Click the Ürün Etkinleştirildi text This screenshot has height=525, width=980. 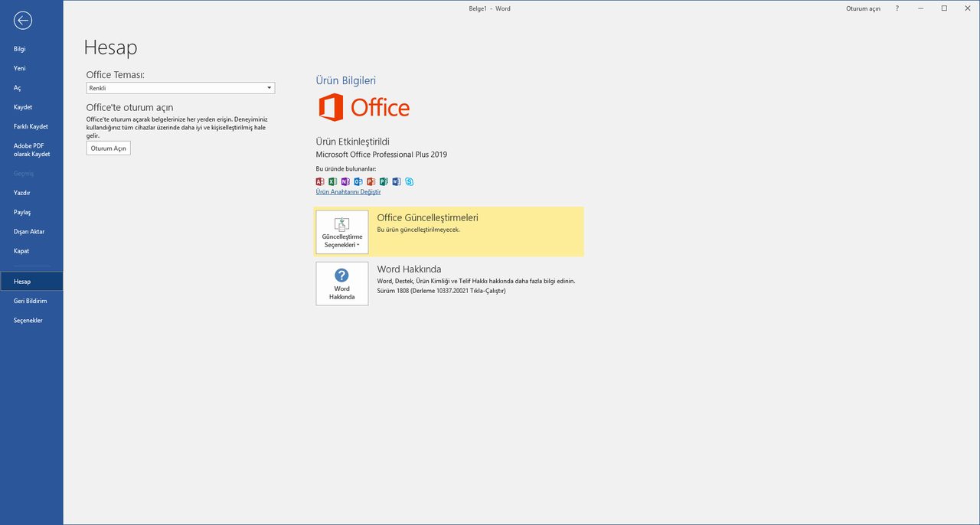click(x=353, y=142)
